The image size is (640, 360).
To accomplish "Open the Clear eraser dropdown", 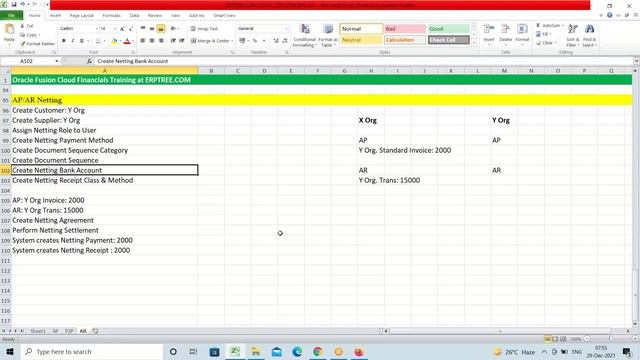I will click(545, 43).
